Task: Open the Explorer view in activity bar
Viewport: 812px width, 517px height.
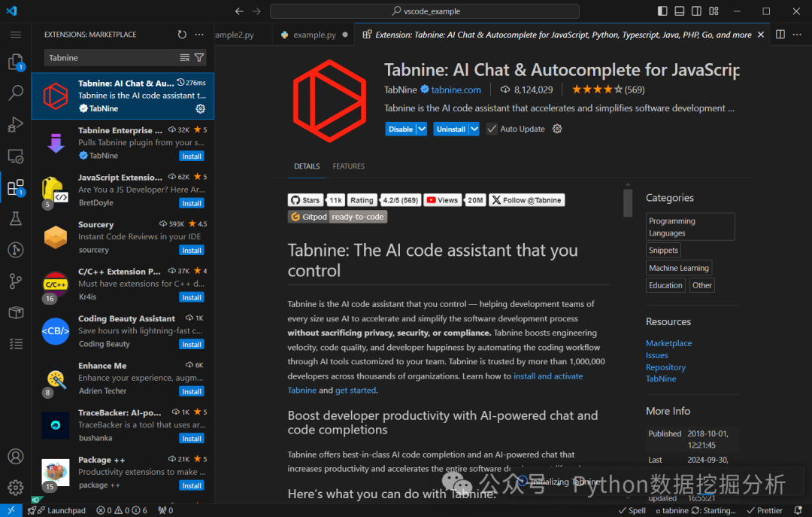Action: coord(16,62)
